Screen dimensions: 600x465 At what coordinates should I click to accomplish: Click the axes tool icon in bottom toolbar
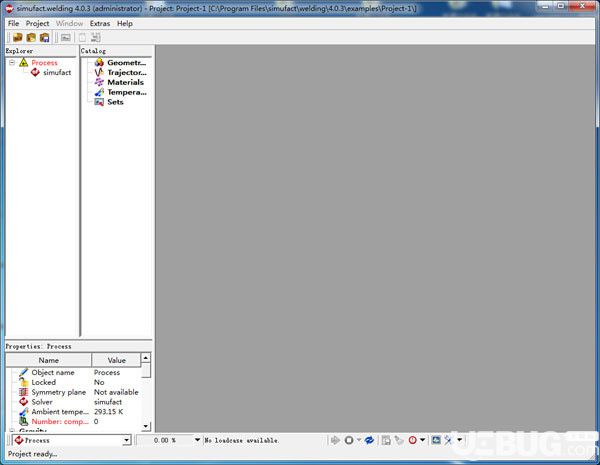point(448,440)
